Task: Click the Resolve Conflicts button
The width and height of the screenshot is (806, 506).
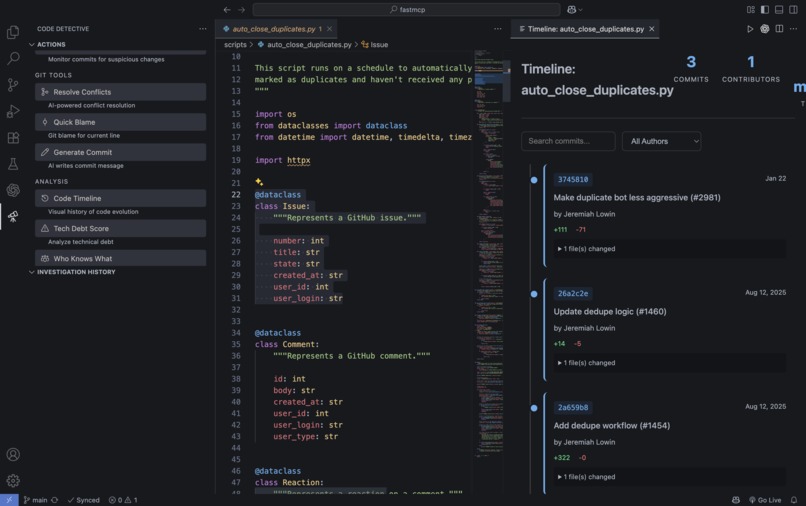Action: 120,92
